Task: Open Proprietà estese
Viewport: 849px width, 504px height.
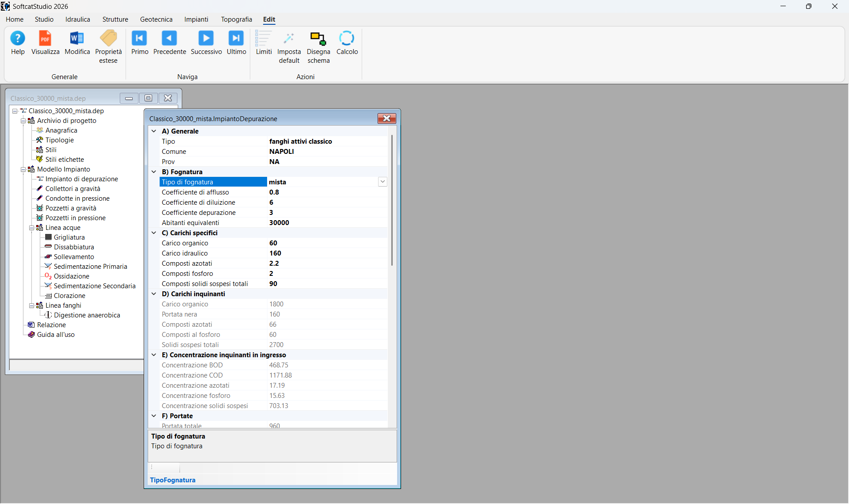Action: point(108,47)
